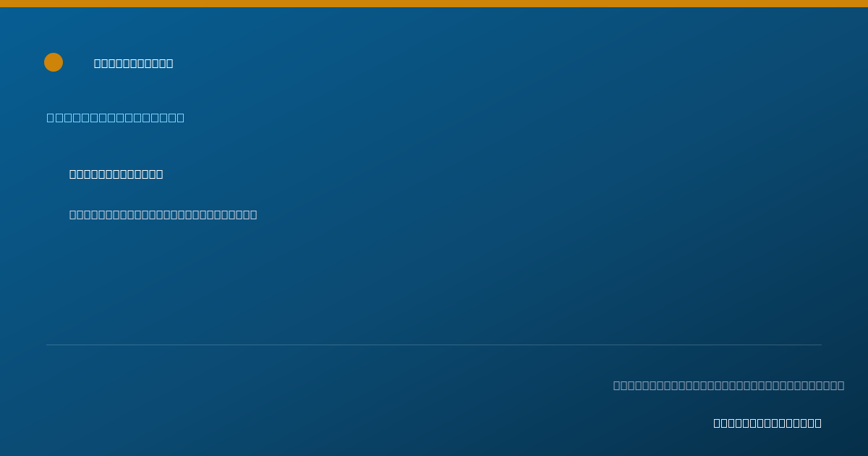Open the long grey footer text line

pos(729,386)
